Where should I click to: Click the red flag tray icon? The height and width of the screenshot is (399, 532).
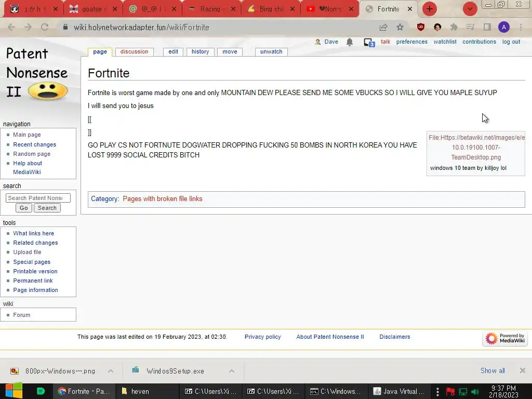coord(450,392)
